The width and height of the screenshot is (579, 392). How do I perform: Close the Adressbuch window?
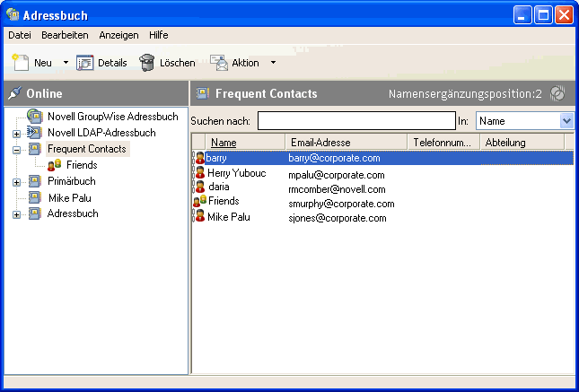tap(565, 15)
